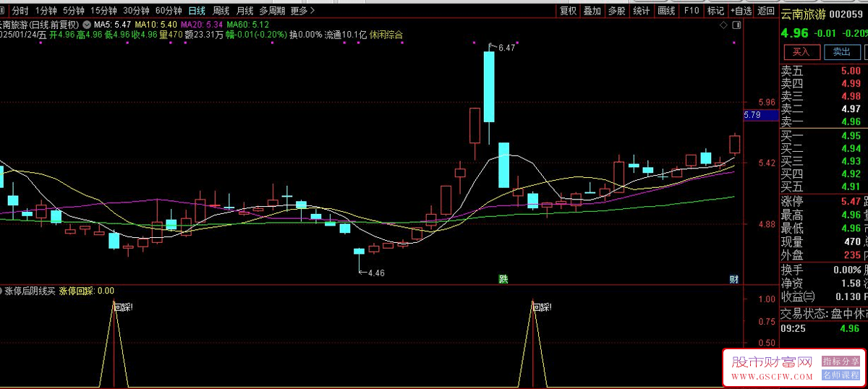Toggle the side panel layout icon
868x389 pixels.
tap(736, 25)
